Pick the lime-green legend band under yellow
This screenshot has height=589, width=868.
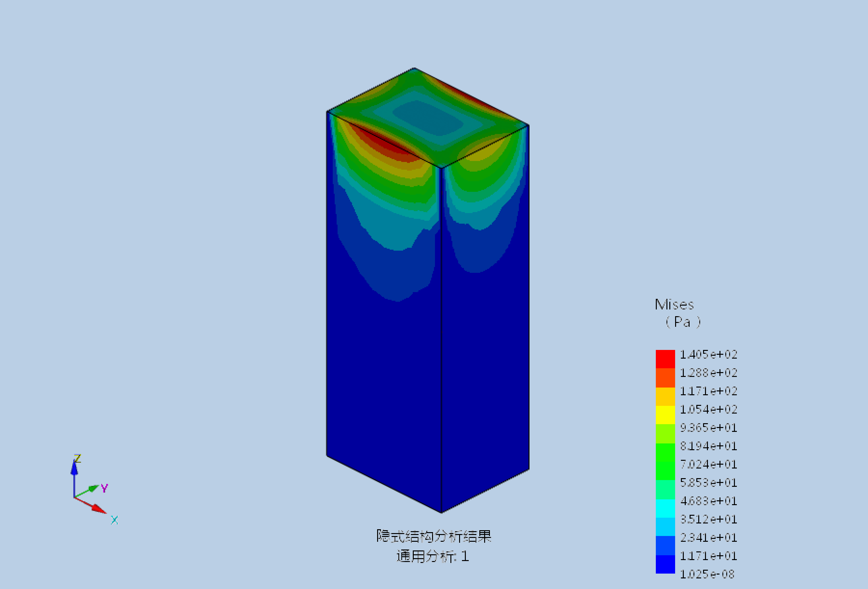coord(665,433)
